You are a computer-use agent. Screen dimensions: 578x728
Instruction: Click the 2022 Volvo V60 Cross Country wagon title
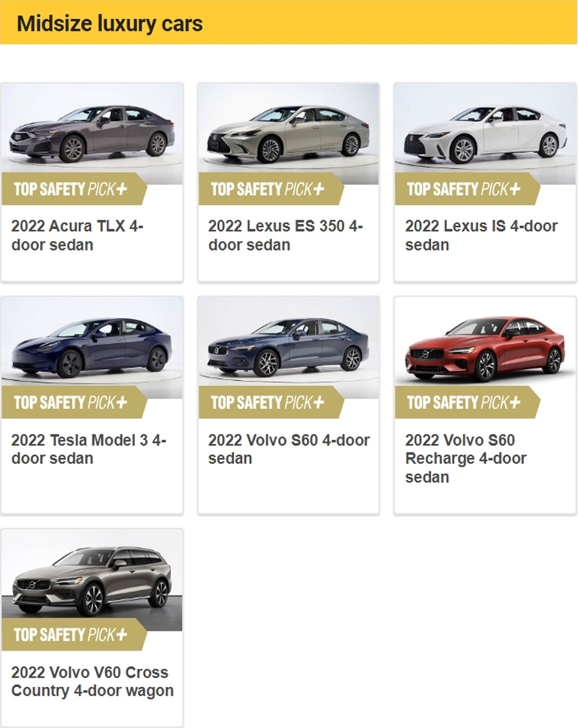point(93,681)
